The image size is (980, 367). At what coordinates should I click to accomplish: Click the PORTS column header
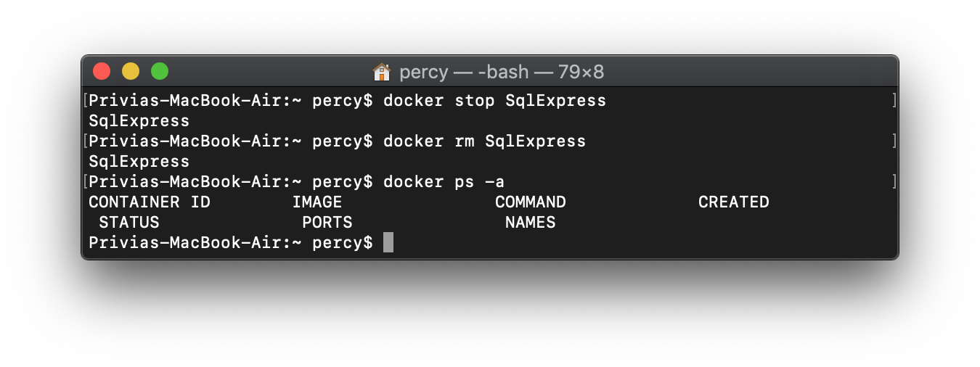click(327, 222)
